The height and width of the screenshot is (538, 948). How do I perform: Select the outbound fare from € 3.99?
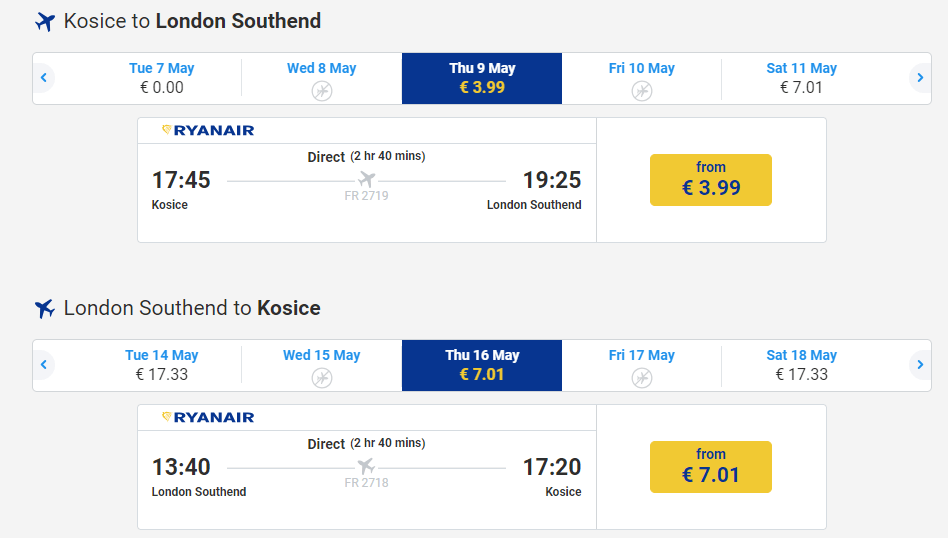(x=710, y=180)
